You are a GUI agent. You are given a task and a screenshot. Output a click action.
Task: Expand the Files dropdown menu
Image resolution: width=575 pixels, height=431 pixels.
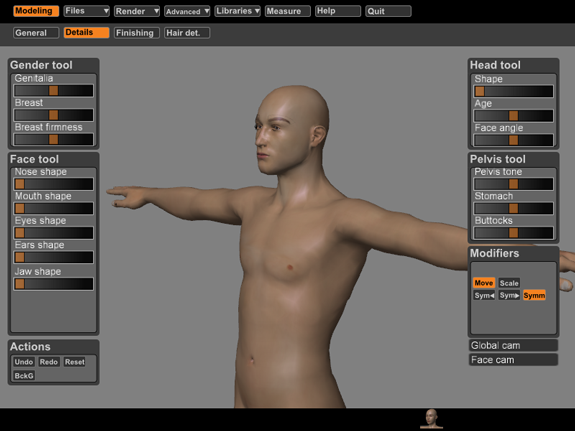87,11
